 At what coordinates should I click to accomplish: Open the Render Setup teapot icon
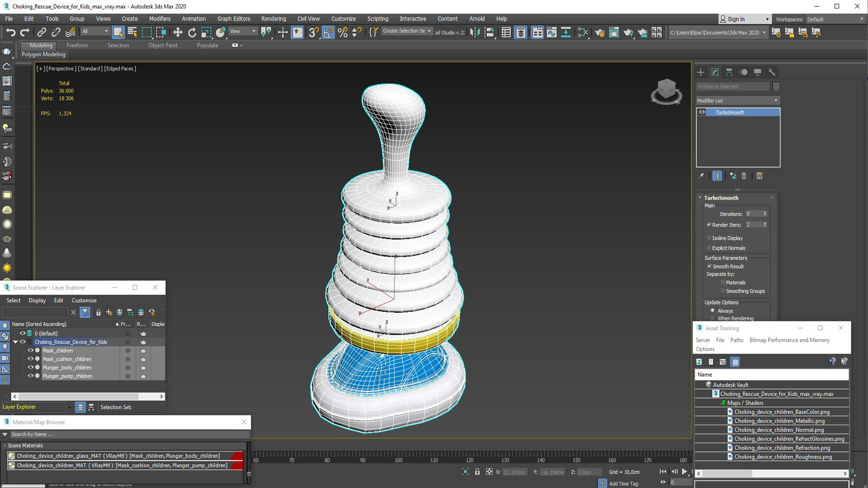pyautogui.click(x=600, y=32)
